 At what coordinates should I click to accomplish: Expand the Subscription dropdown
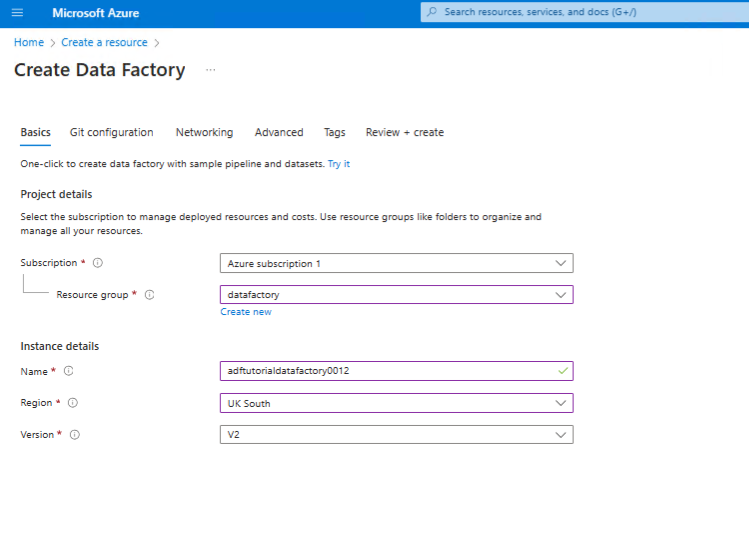pos(396,263)
